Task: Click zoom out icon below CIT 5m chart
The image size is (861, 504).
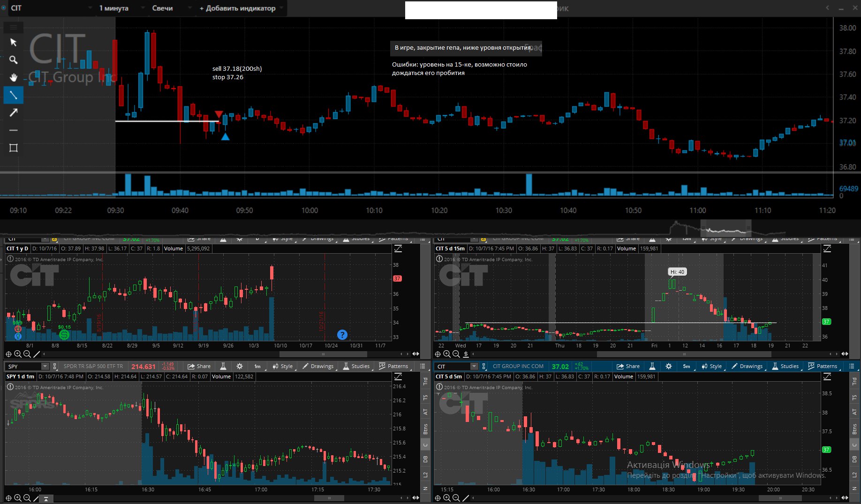Action: (x=456, y=498)
